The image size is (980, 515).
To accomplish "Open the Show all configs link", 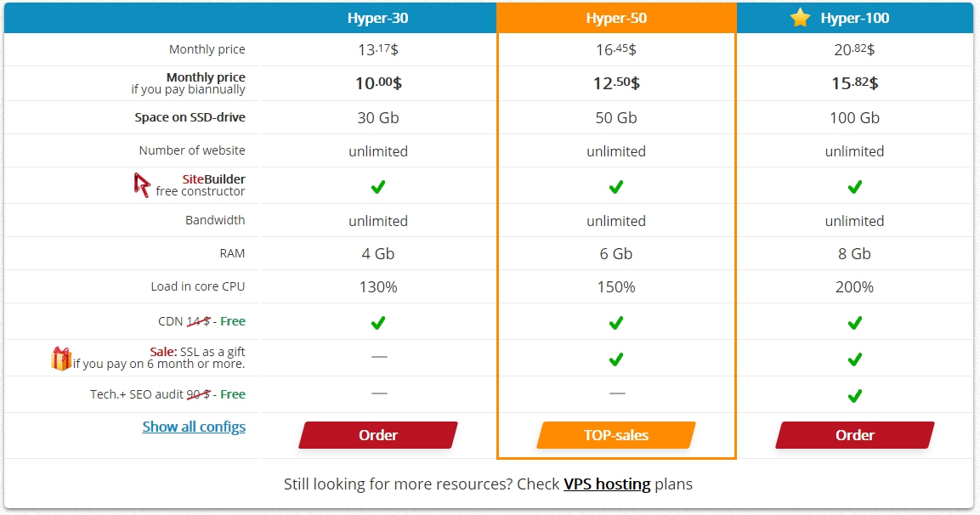I will tap(194, 427).
